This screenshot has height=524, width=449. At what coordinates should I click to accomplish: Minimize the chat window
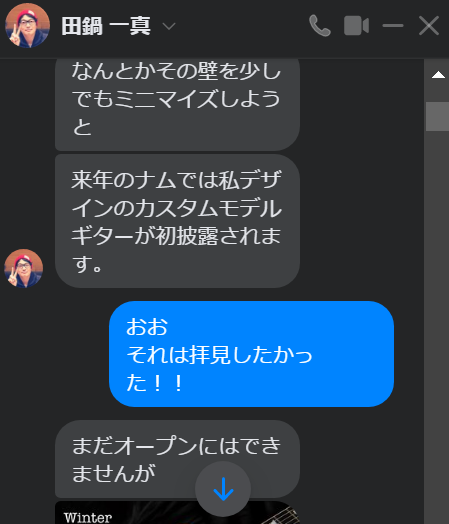coord(393,25)
